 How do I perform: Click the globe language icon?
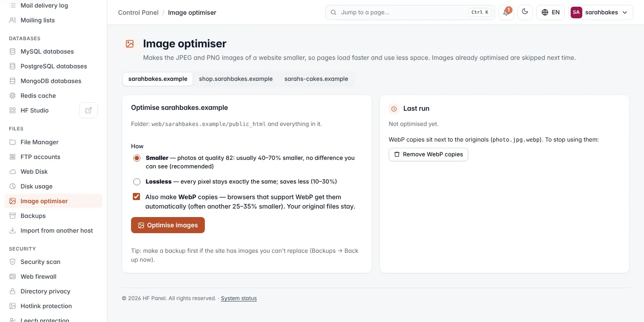coord(545,13)
